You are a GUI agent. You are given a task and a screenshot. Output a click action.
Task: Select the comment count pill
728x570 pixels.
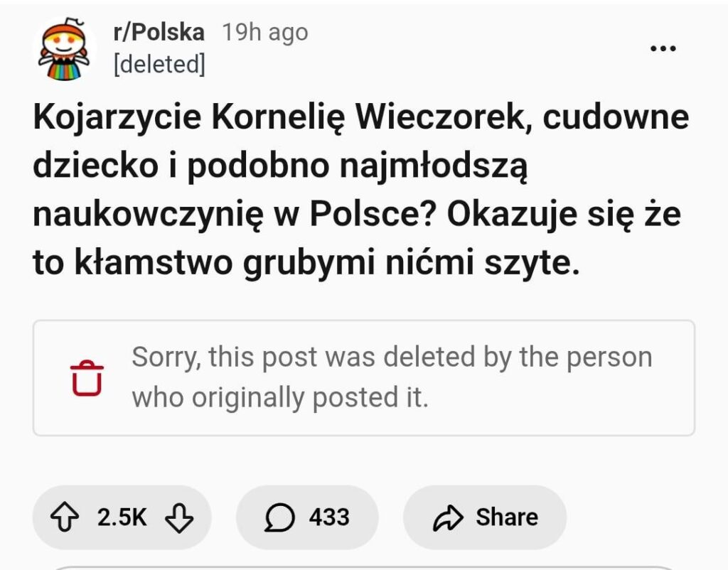tap(306, 518)
